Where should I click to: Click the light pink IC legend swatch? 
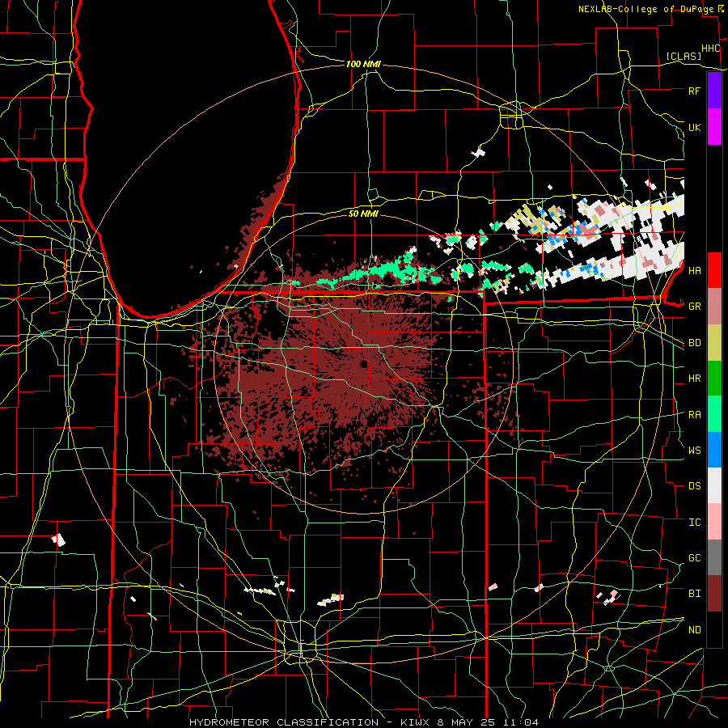point(714,522)
